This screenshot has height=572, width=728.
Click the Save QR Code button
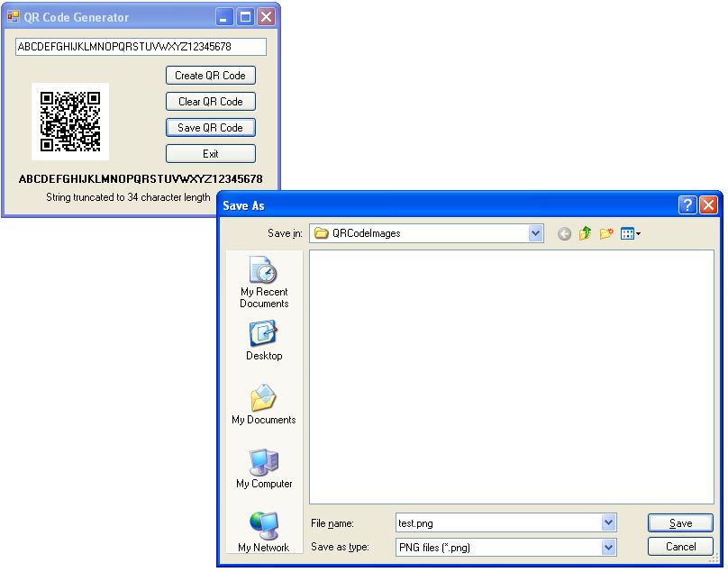coord(210,127)
